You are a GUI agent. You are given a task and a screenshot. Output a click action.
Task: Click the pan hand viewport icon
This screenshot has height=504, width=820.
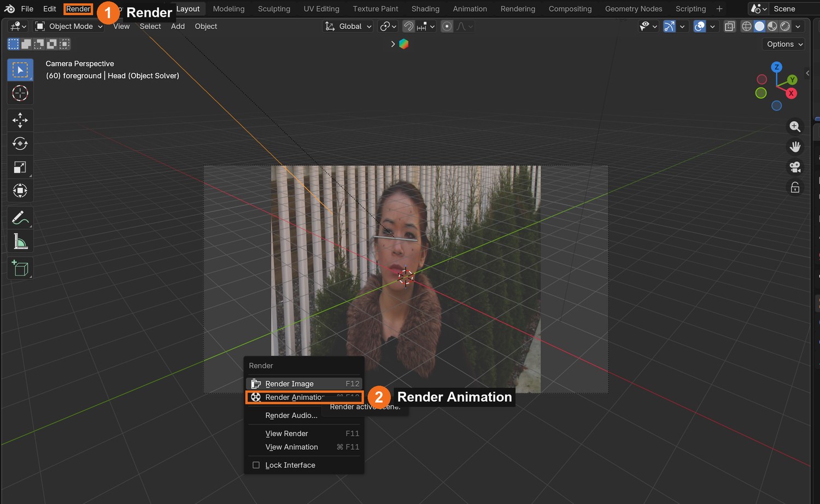point(795,147)
